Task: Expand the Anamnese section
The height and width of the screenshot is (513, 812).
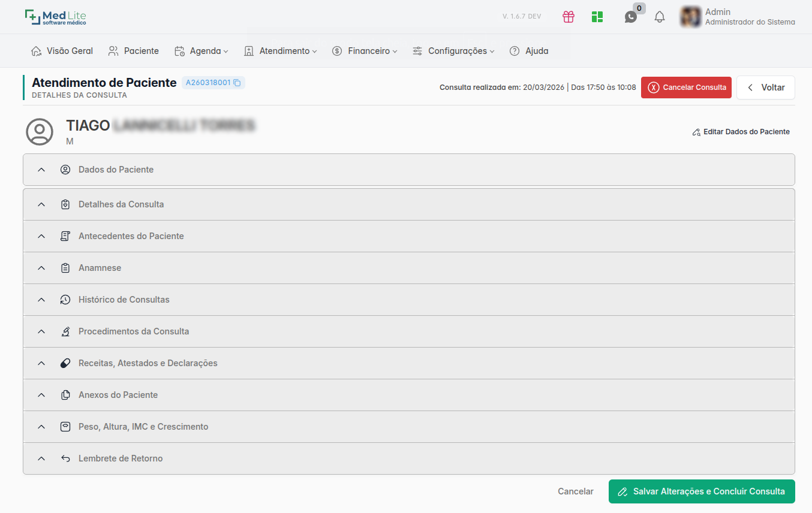Action: pyautogui.click(x=409, y=268)
